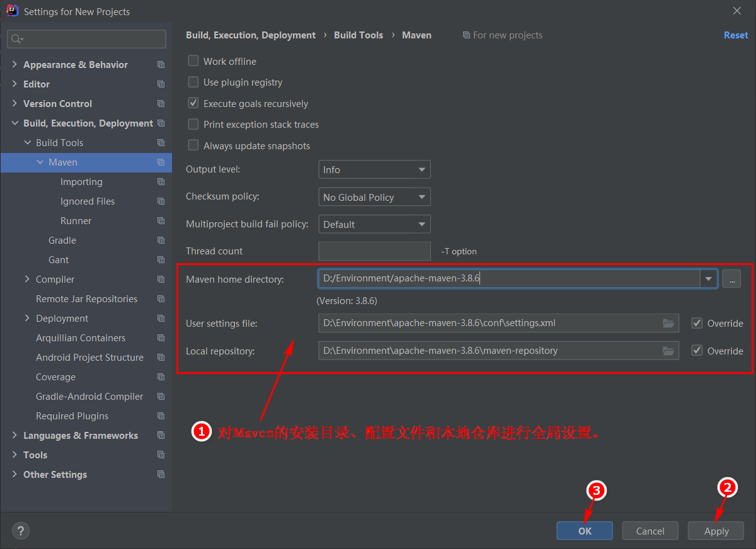Click the project-level icon beside Runner
The width and height of the screenshot is (756, 549).
point(161,221)
